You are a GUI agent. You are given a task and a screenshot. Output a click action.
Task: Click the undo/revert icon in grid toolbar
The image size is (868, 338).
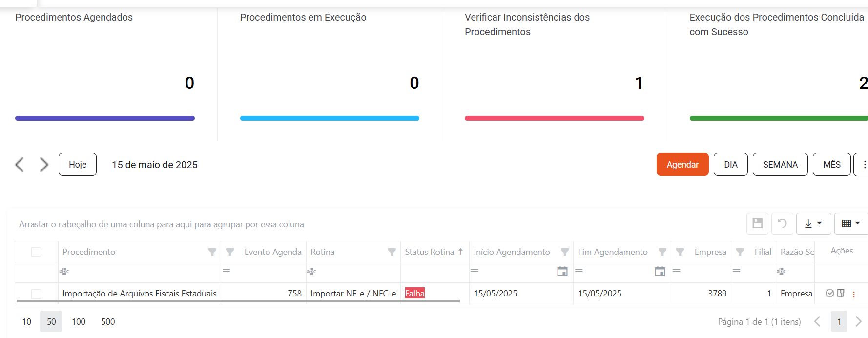782,223
